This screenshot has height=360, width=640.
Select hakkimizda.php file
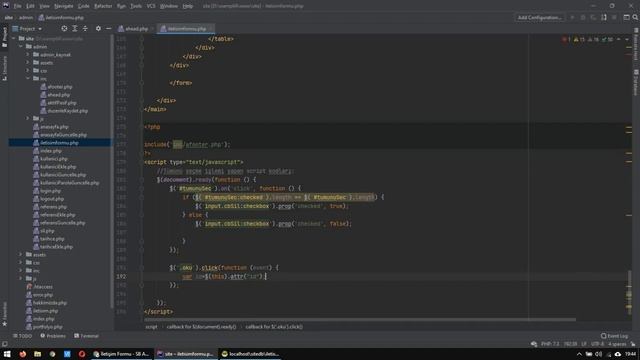pyautogui.click(x=46, y=303)
